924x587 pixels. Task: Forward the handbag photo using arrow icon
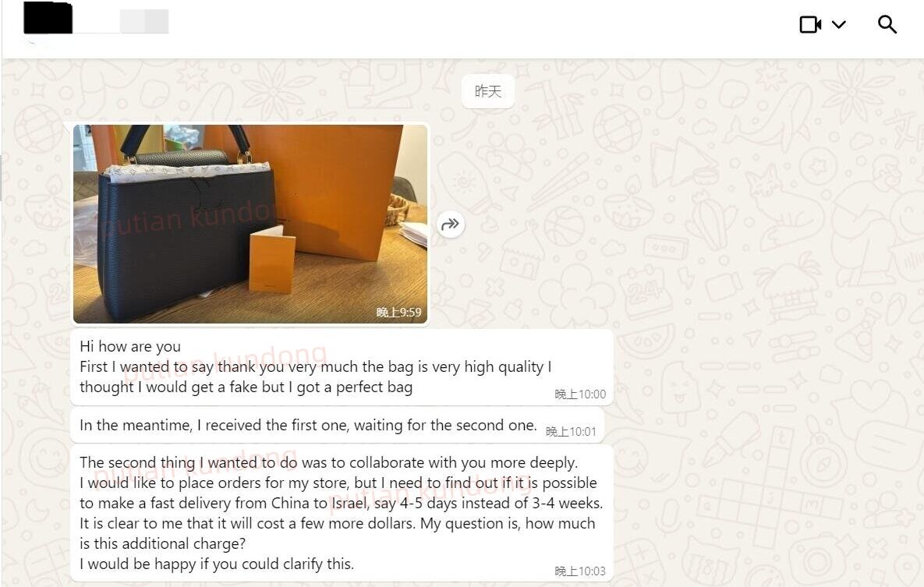pyautogui.click(x=450, y=224)
